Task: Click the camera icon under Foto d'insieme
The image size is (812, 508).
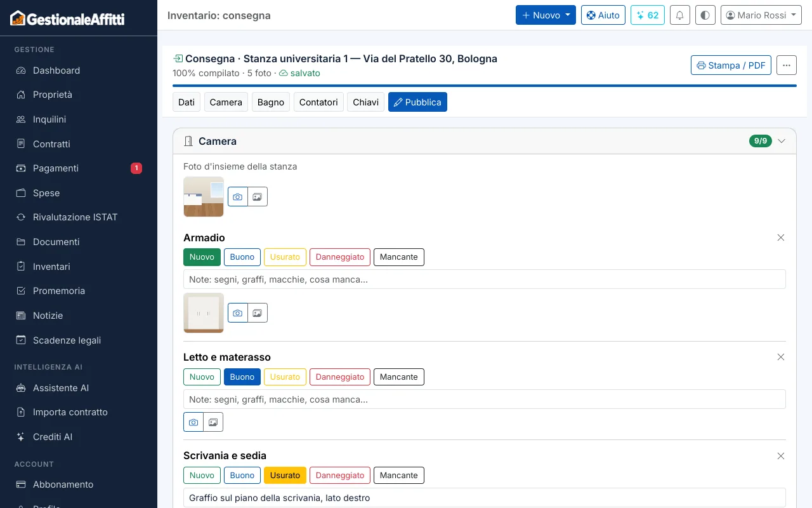Action: click(x=238, y=197)
